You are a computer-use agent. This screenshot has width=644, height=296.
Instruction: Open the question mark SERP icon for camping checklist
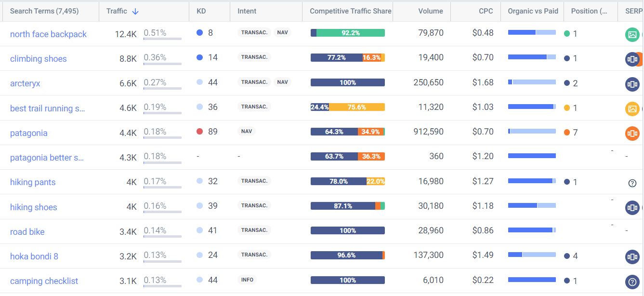632,281
